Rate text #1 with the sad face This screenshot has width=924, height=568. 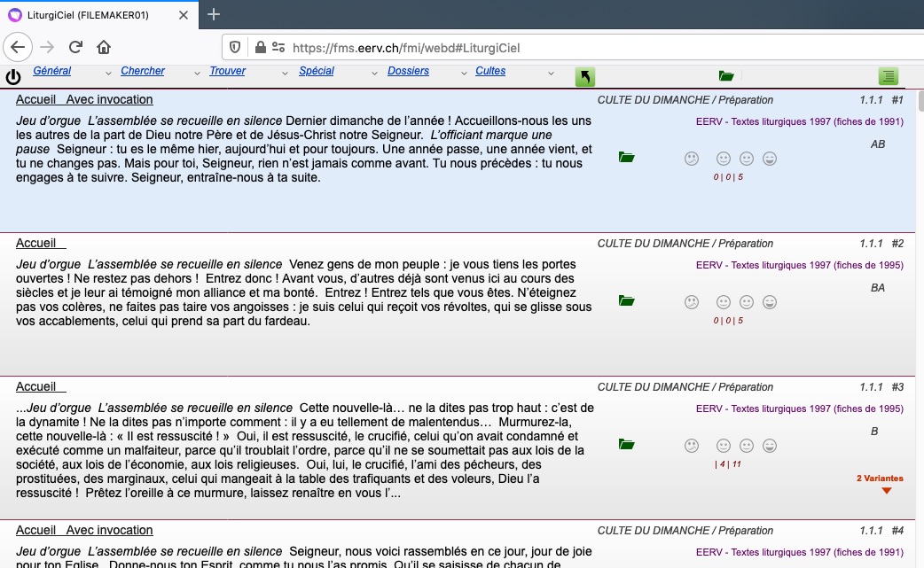pos(692,159)
